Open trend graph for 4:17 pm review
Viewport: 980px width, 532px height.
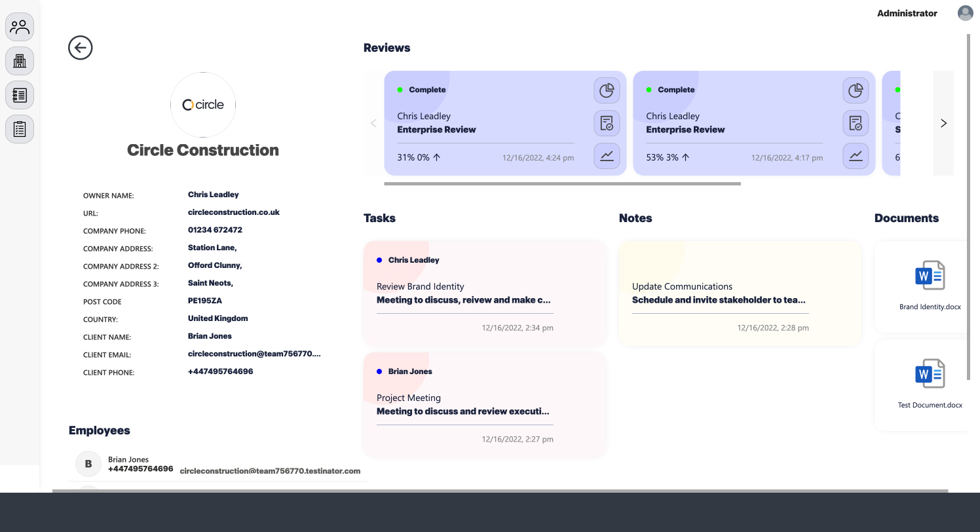tap(856, 156)
